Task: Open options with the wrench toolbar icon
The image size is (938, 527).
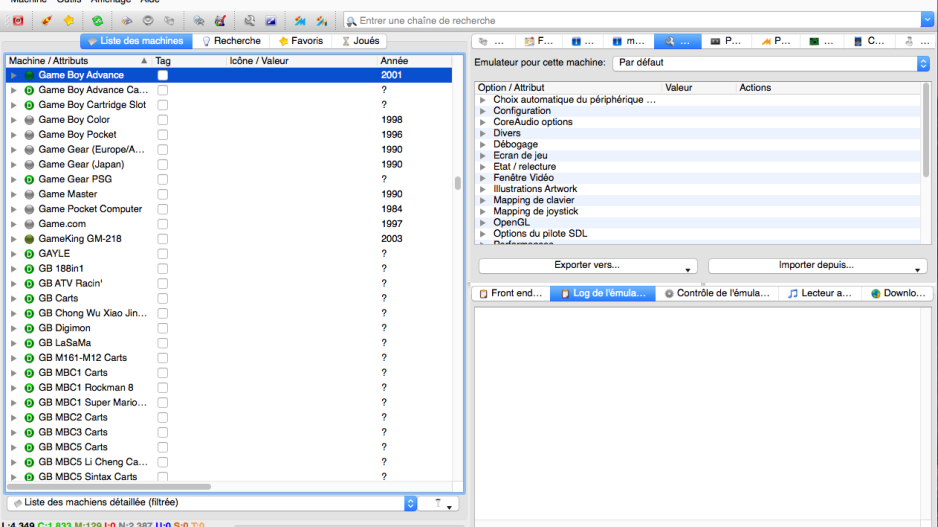Action: (x=249, y=21)
